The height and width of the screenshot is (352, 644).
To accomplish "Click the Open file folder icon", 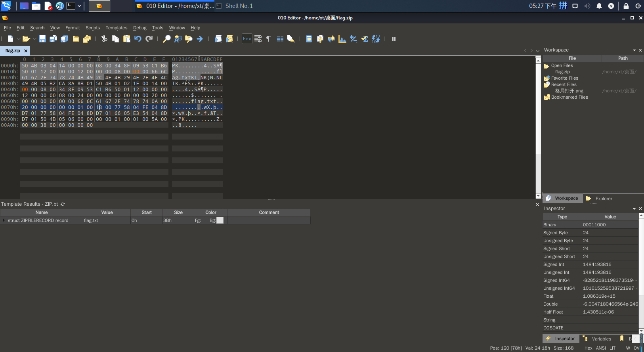I will point(26,39).
